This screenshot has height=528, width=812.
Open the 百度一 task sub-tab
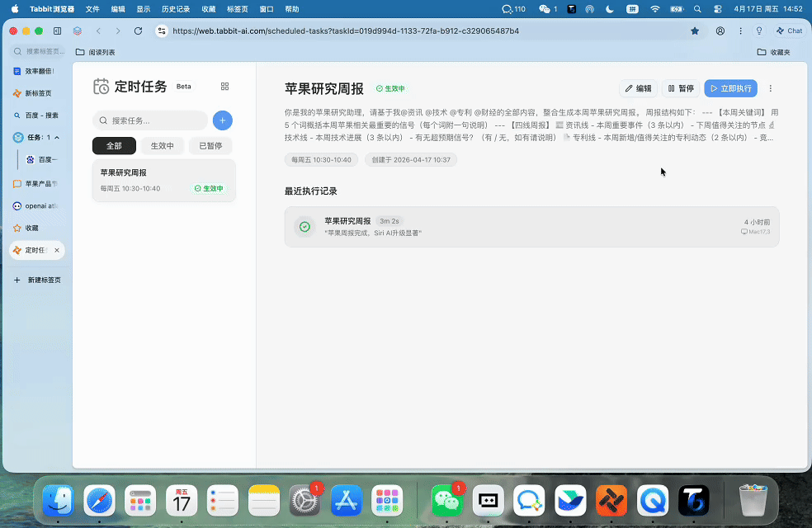(x=44, y=160)
